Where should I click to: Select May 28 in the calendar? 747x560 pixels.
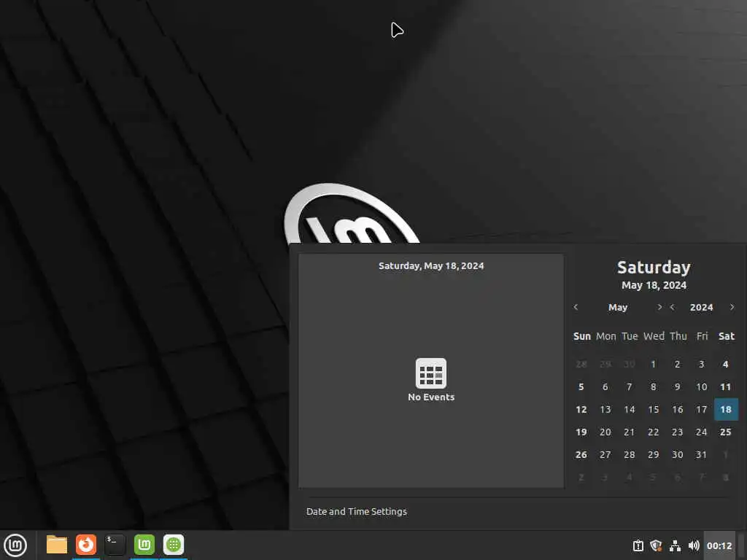coord(630,455)
